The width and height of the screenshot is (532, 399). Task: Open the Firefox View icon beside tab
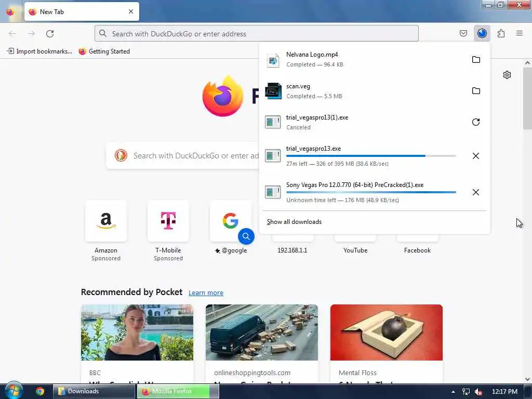tap(10, 11)
